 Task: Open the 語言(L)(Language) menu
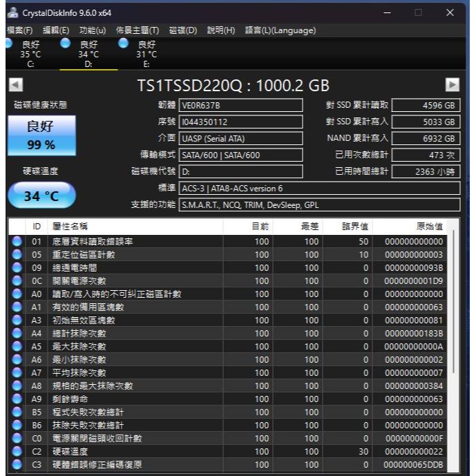280,30
